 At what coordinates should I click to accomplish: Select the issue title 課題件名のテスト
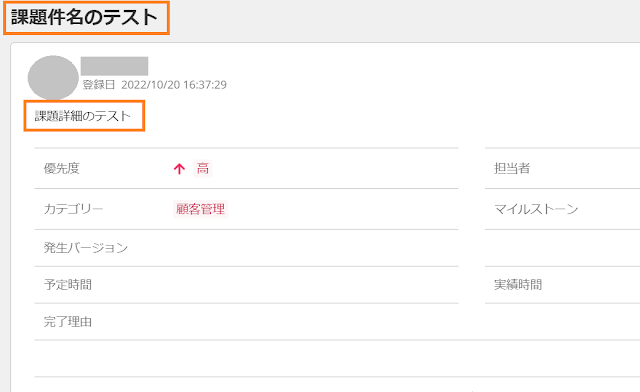coord(84,18)
